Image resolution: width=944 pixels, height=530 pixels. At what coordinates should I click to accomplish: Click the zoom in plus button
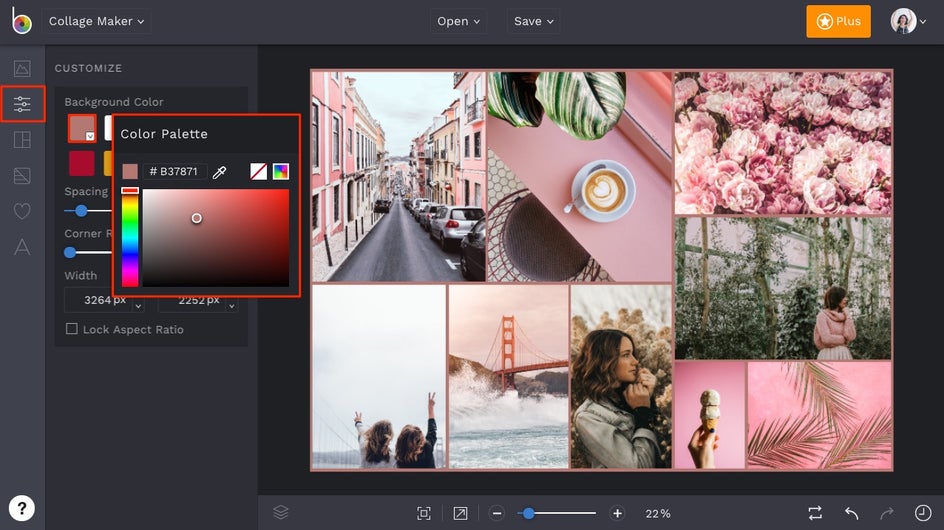click(617, 513)
